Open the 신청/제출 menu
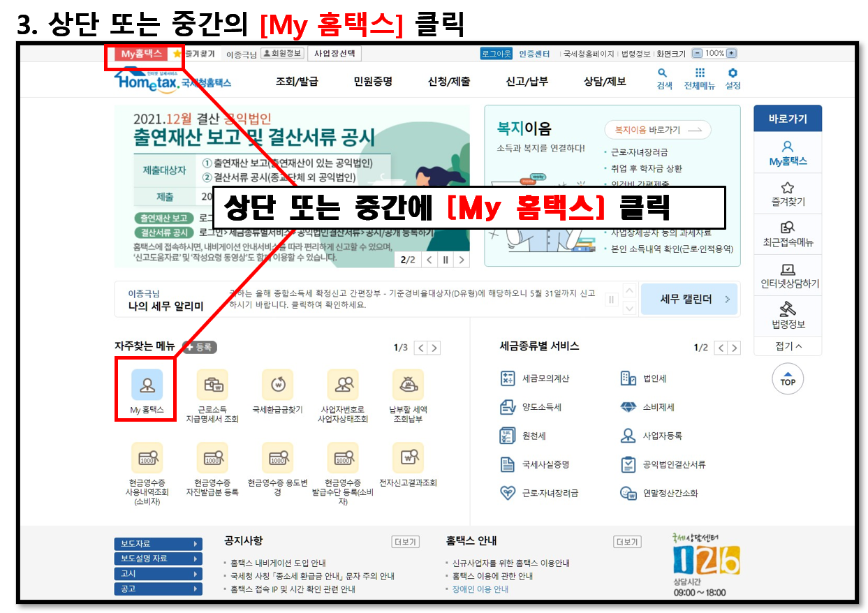The height and width of the screenshot is (613, 868). (x=449, y=82)
